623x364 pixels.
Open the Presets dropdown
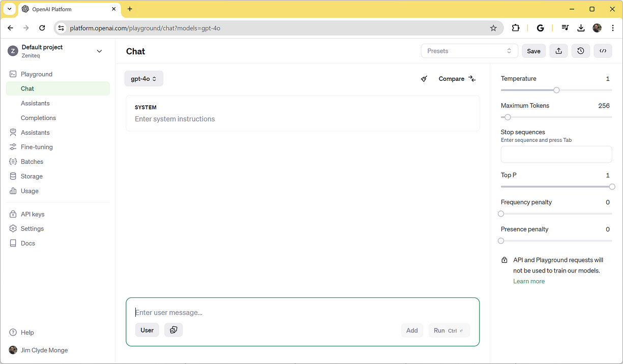(468, 51)
